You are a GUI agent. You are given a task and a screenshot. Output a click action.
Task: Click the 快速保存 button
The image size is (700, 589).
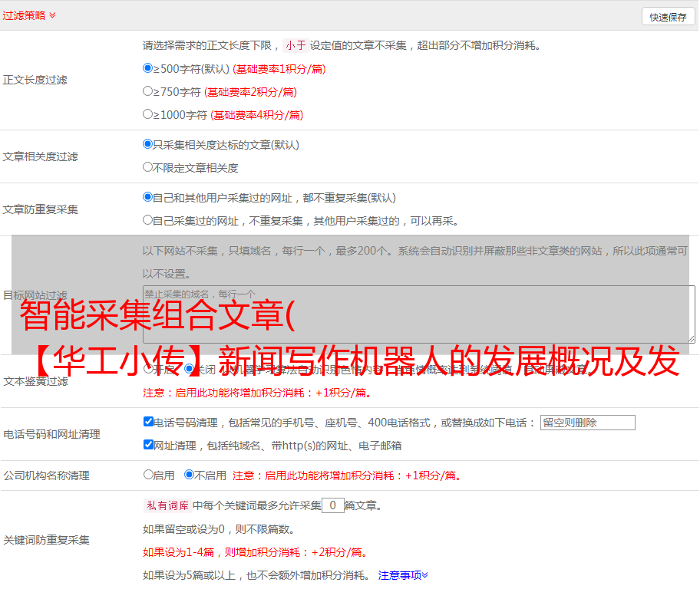click(x=668, y=17)
